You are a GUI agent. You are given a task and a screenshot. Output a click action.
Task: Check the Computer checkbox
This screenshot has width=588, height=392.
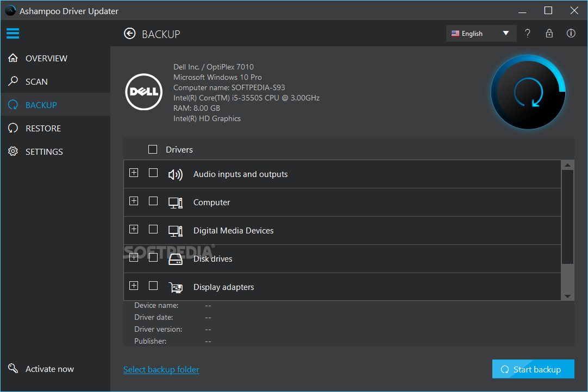coord(153,201)
